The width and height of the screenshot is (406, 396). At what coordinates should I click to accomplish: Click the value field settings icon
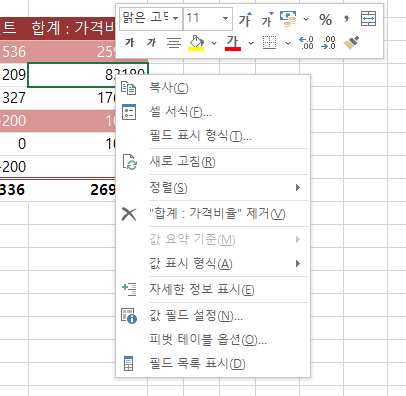129,316
